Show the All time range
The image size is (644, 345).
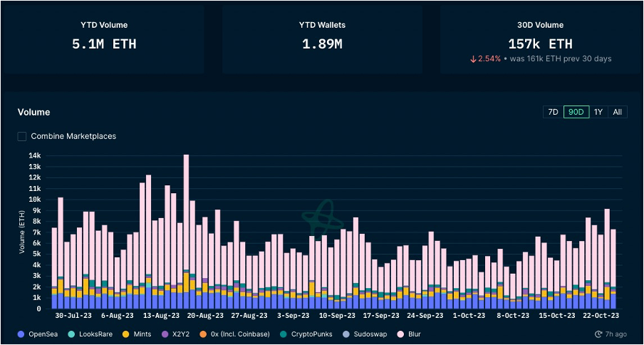(x=617, y=112)
